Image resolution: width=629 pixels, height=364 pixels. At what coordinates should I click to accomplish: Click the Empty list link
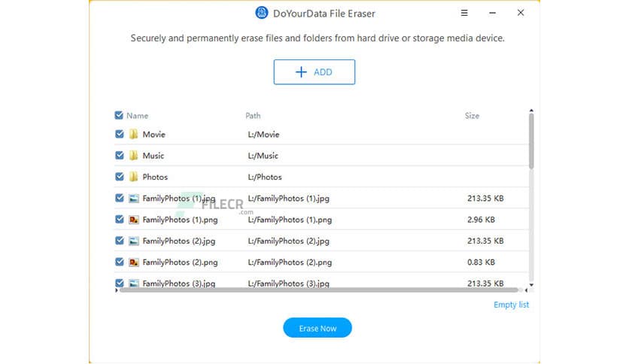click(x=511, y=305)
